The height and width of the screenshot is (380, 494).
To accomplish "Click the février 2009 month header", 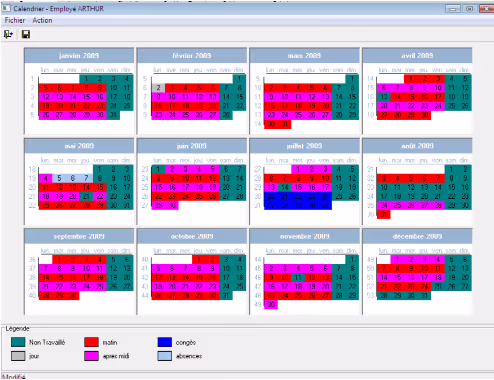I will tap(192, 55).
